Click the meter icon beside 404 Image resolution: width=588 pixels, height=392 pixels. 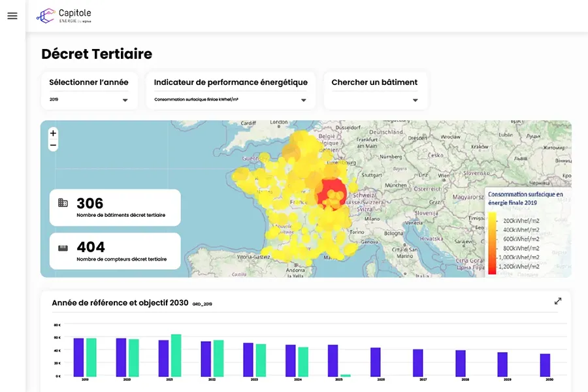point(63,248)
